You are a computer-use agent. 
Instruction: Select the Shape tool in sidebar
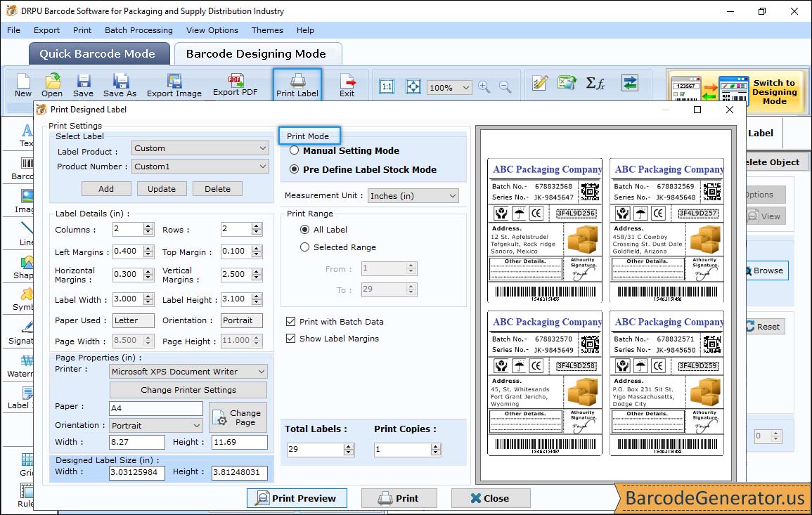[x=23, y=267]
